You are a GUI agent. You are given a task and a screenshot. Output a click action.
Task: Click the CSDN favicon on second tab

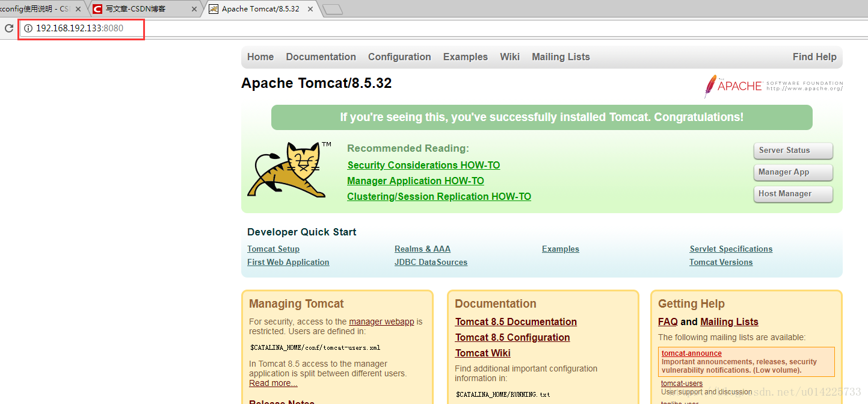click(97, 9)
